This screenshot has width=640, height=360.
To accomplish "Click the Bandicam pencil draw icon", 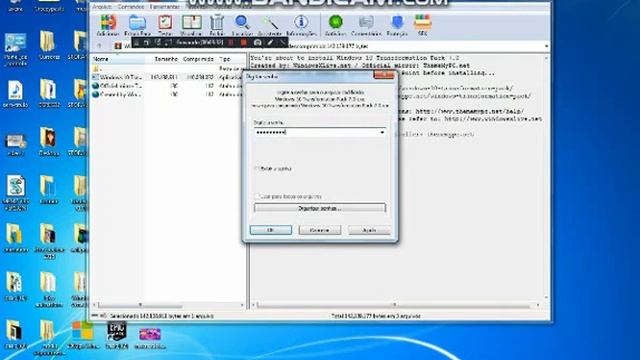I will [x=270, y=42].
